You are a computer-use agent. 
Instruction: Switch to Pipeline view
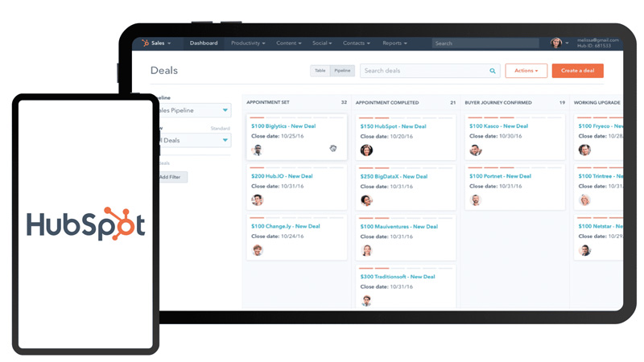[x=342, y=71]
